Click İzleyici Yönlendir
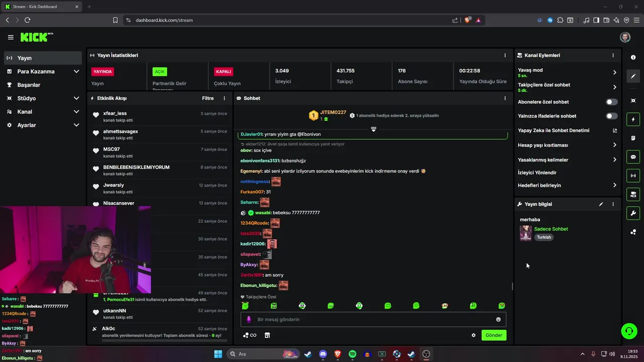Screen dimensions: 644x362 tap(537, 172)
